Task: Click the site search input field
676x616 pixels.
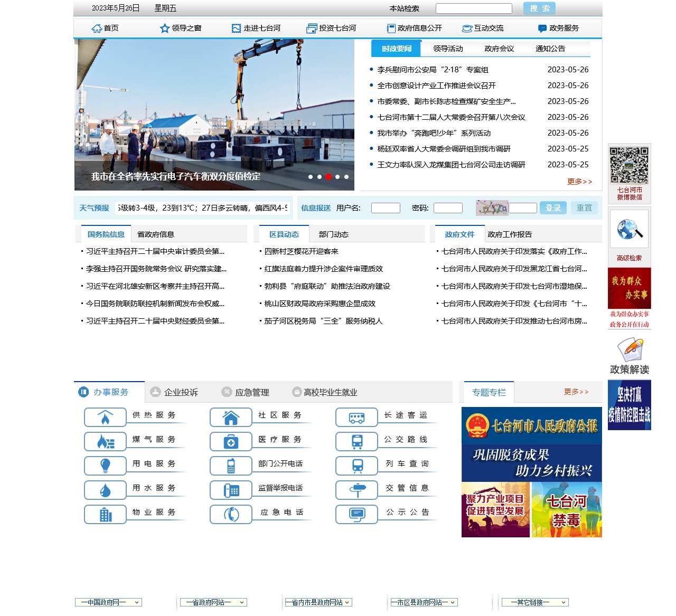Action: [x=474, y=8]
